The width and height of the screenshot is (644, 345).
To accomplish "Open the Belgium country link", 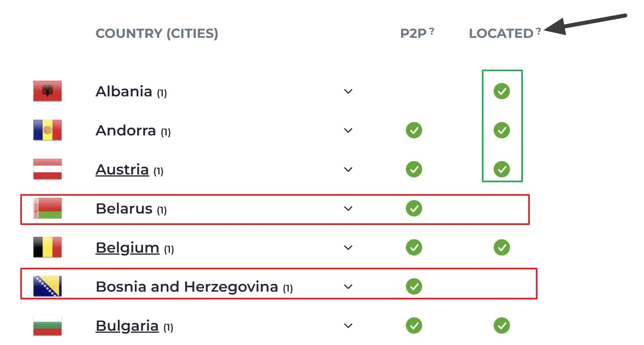I will pyautogui.click(x=128, y=248).
